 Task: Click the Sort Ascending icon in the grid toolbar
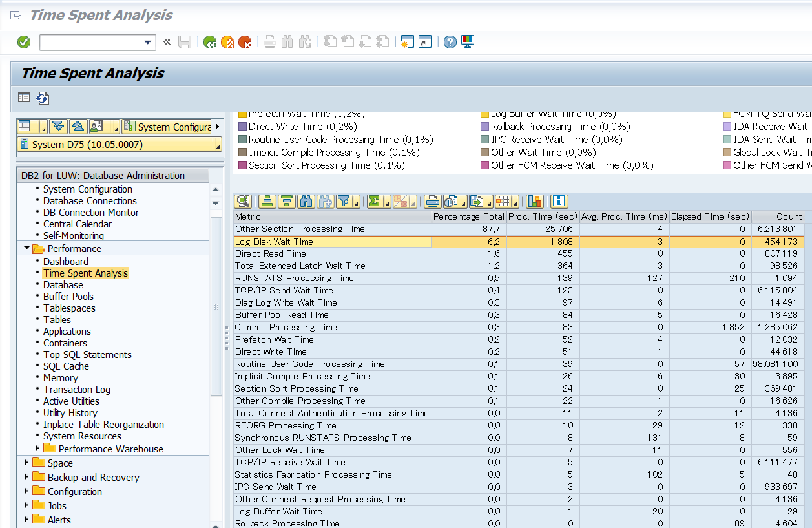(x=268, y=201)
